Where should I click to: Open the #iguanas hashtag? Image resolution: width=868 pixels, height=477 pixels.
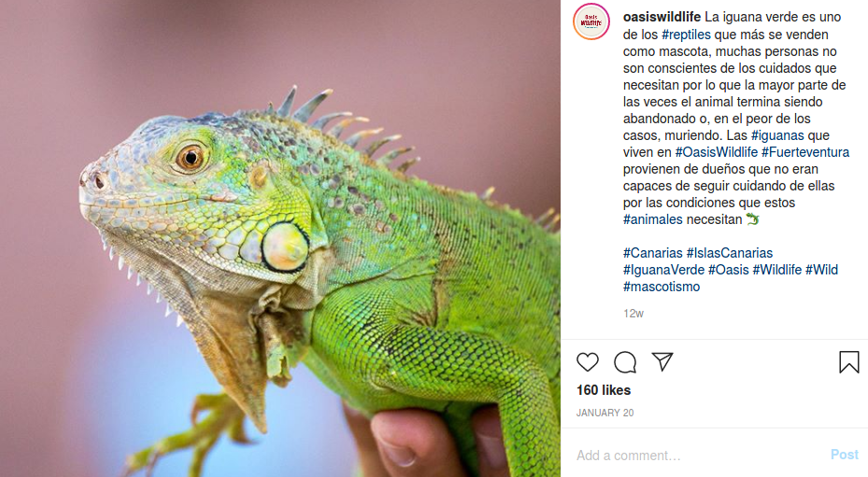pyautogui.click(x=777, y=135)
